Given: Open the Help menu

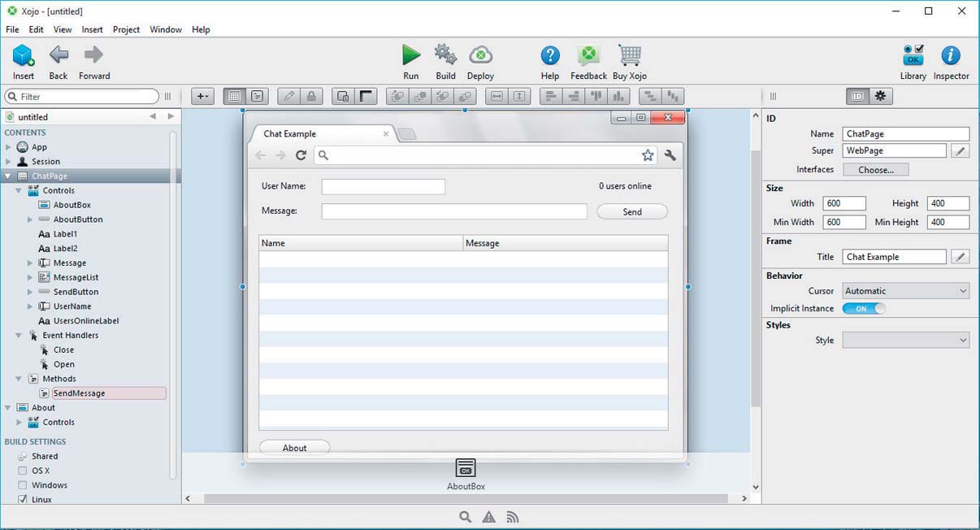Looking at the screenshot, I should tap(201, 29).
